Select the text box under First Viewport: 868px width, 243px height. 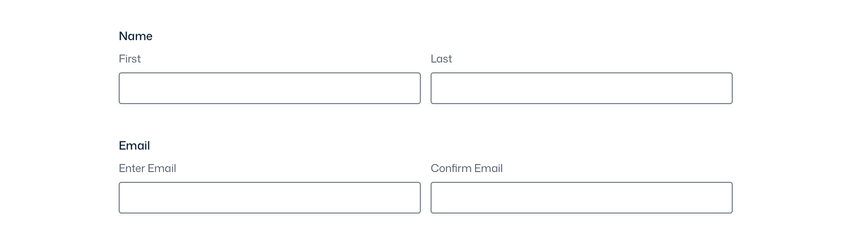269,88
